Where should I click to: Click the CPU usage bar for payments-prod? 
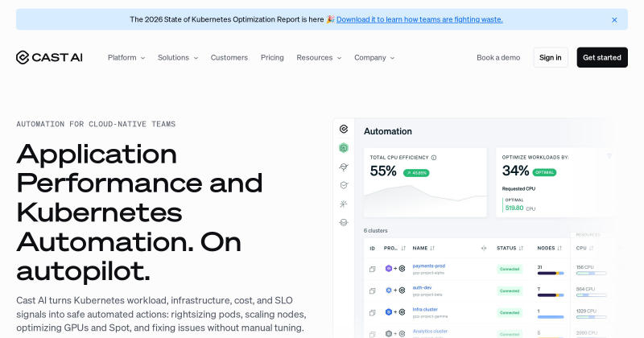pos(591,273)
